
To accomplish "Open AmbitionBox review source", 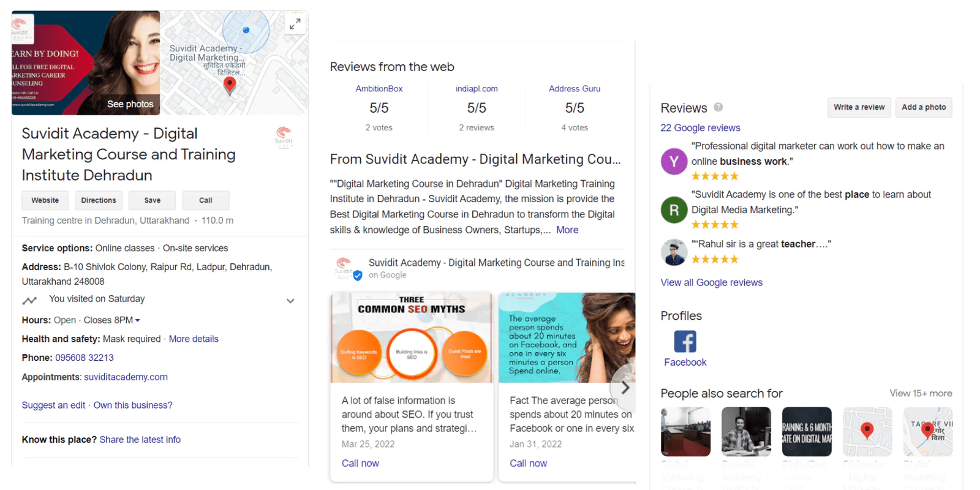I will coord(379,89).
